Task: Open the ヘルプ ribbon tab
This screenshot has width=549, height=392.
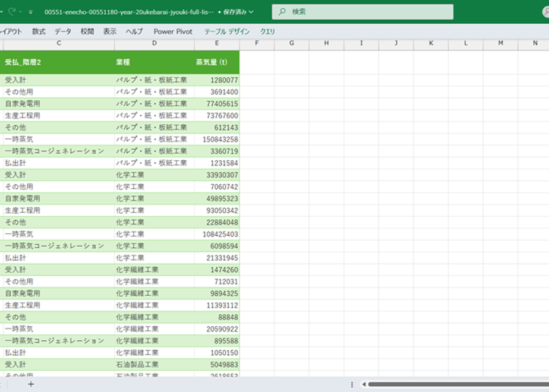Action: point(134,31)
